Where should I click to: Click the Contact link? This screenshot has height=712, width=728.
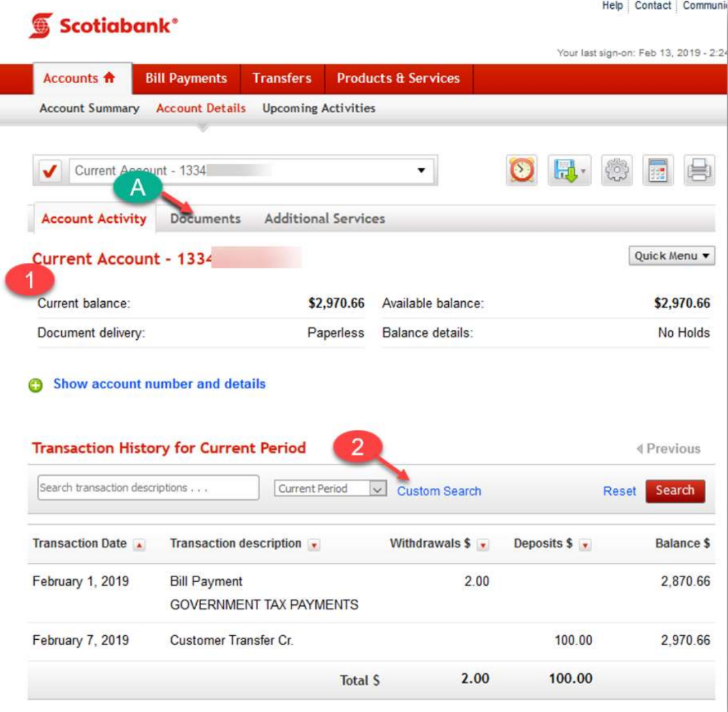tap(653, 5)
